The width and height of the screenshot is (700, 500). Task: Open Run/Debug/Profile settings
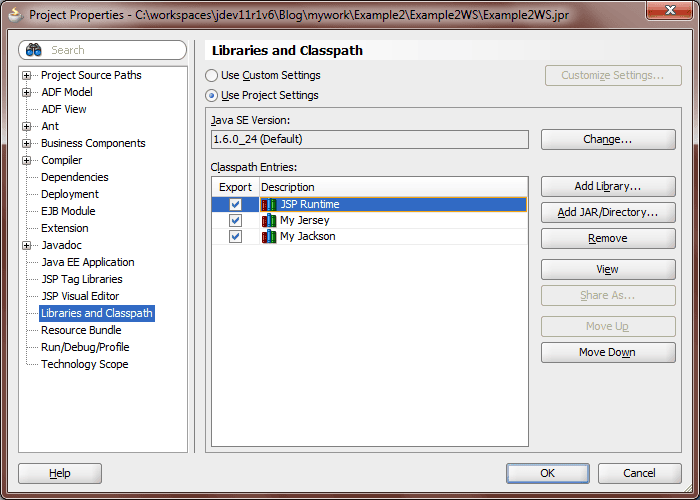click(x=85, y=347)
